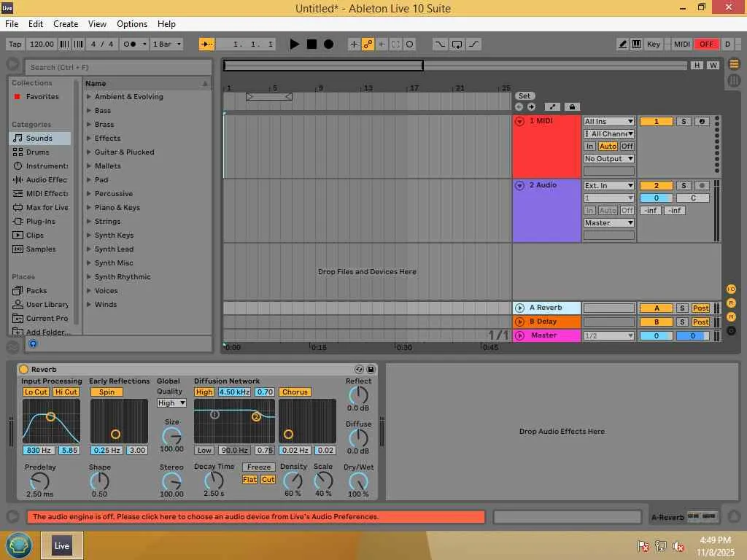The width and height of the screenshot is (747, 560).
Task: Click the Predelay knob
Action: pos(39,481)
